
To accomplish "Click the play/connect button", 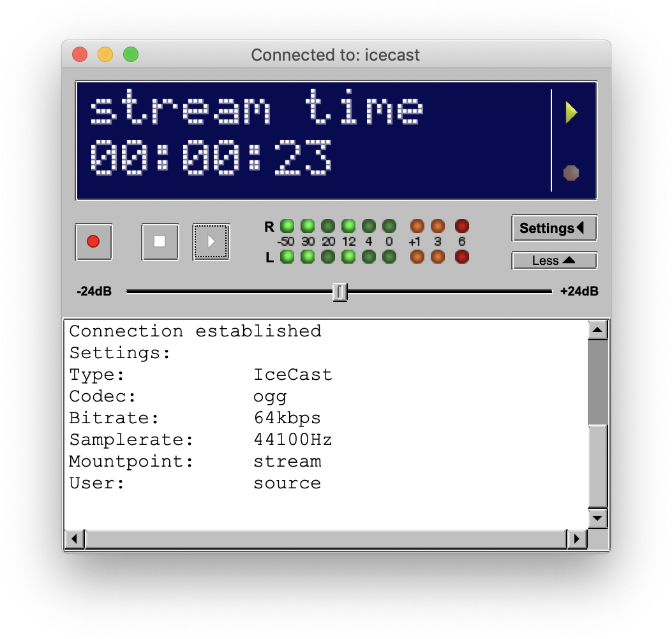I will click(211, 242).
